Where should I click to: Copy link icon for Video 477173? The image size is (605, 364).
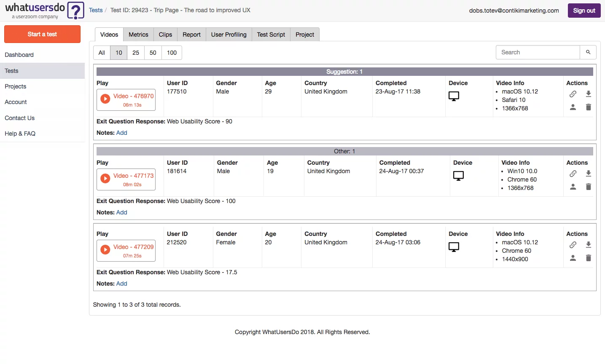[x=573, y=174]
